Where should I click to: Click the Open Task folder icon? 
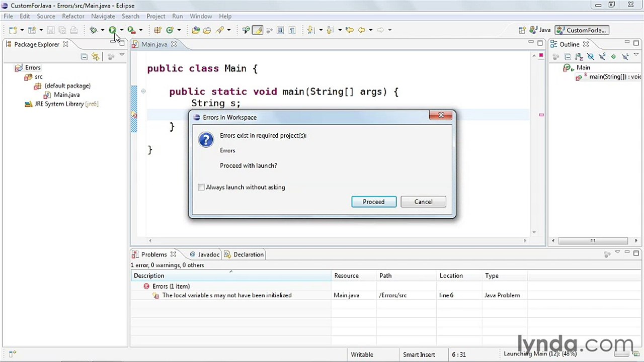coord(207,30)
